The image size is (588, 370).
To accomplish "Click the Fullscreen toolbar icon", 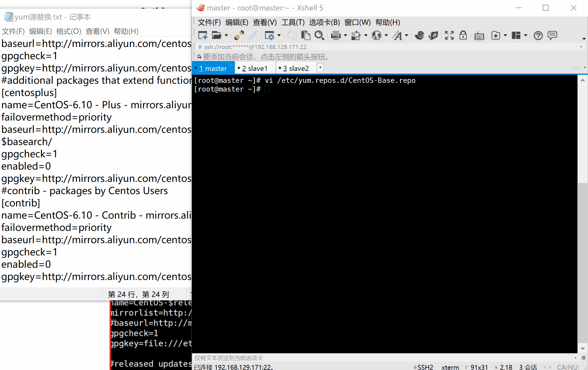I will tap(449, 36).
